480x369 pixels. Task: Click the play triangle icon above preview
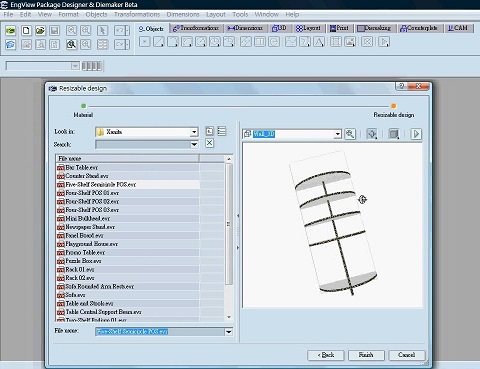[416, 134]
